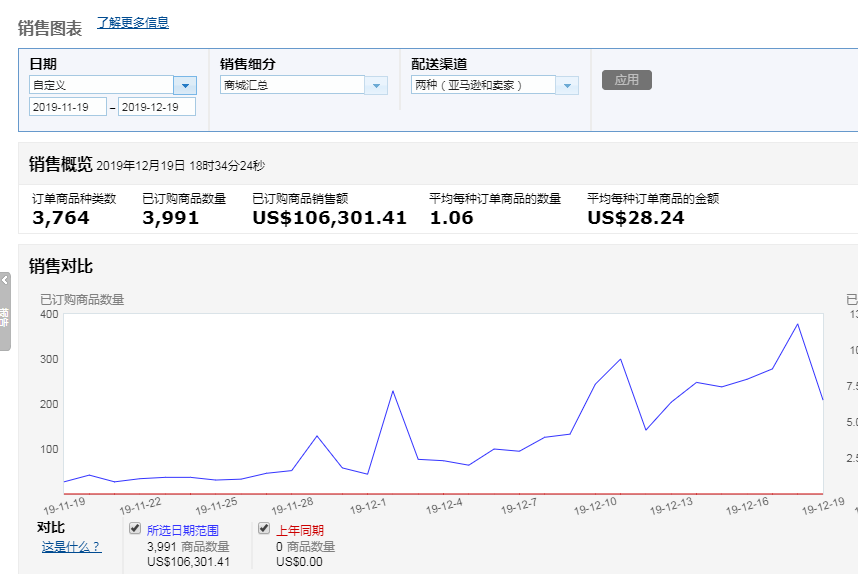
Task: Uncheck the 所选日期范围 checkbox
Action: (136, 529)
